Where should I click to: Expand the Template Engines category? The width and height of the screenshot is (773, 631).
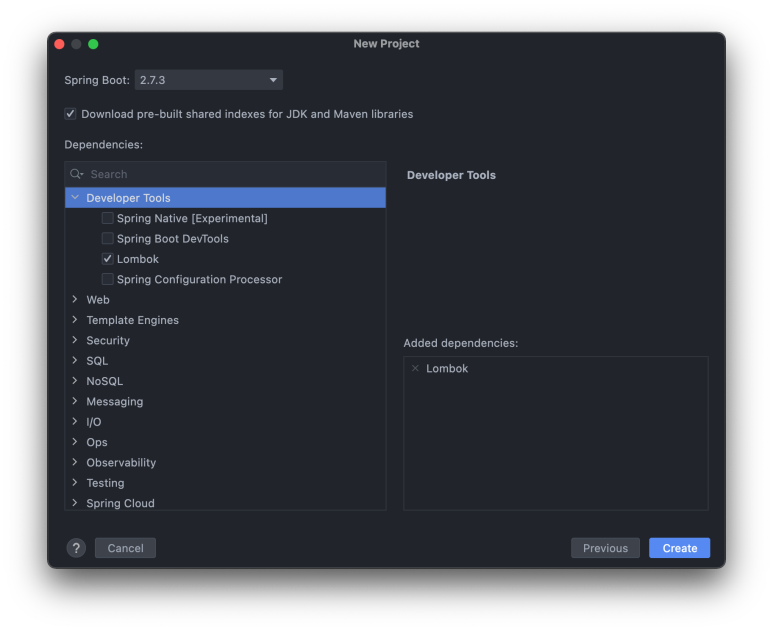[x=75, y=320]
